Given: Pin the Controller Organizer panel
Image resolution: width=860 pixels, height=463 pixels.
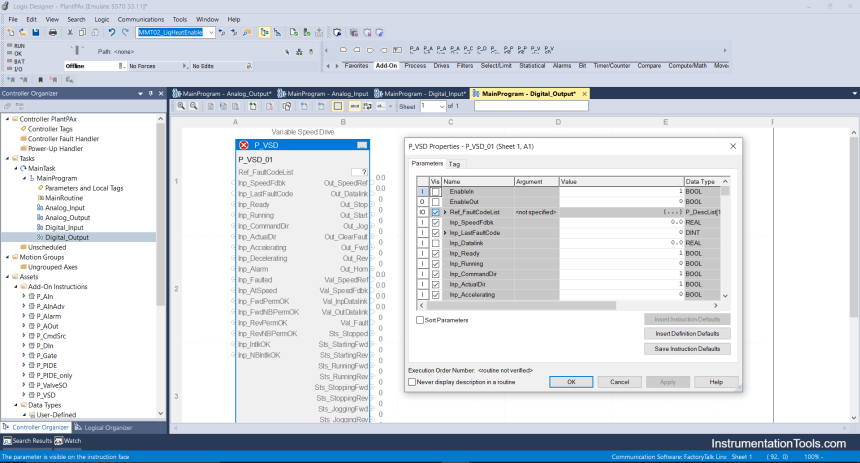Looking at the screenshot, I should pyautogui.click(x=151, y=94).
